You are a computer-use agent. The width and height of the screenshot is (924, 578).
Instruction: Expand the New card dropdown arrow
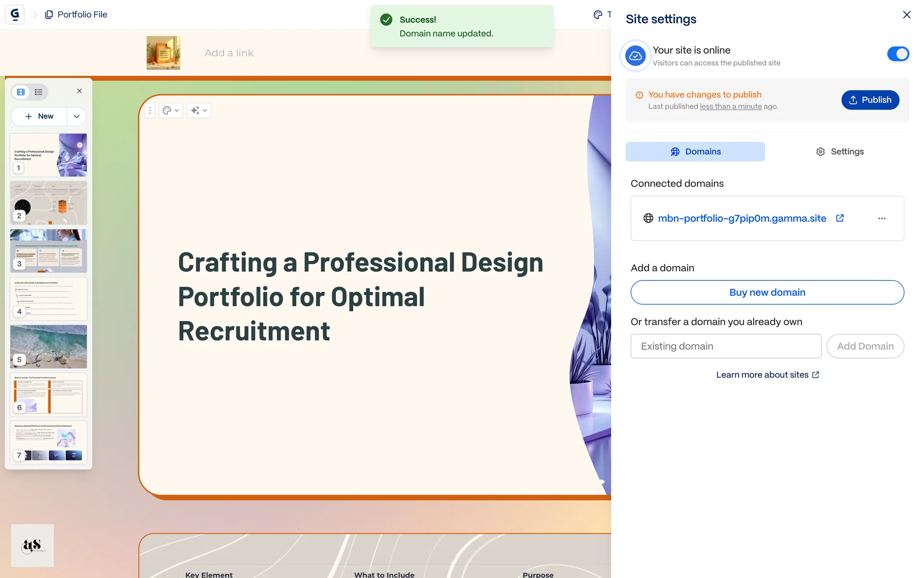click(x=77, y=117)
